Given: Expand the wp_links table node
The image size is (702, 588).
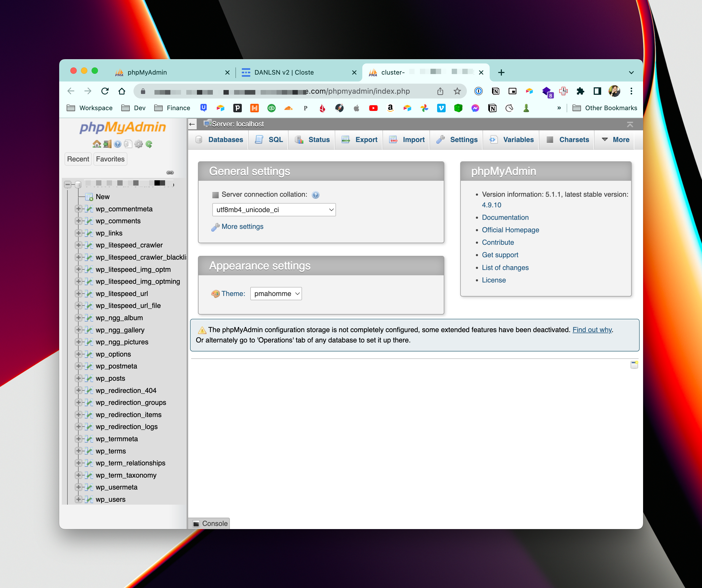Looking at the screenshot, I should pos(78,233).
